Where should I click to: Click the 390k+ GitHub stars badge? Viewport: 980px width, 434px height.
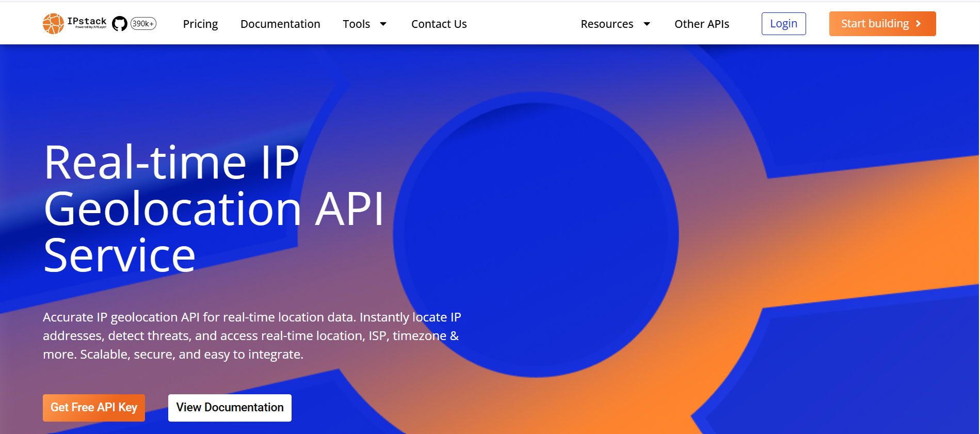[143, 24]
